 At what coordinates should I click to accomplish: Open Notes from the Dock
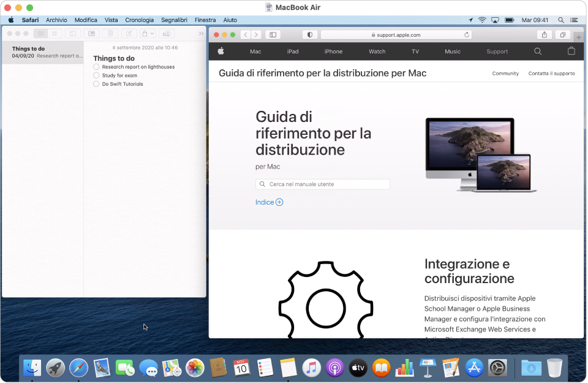pos(288,368)
